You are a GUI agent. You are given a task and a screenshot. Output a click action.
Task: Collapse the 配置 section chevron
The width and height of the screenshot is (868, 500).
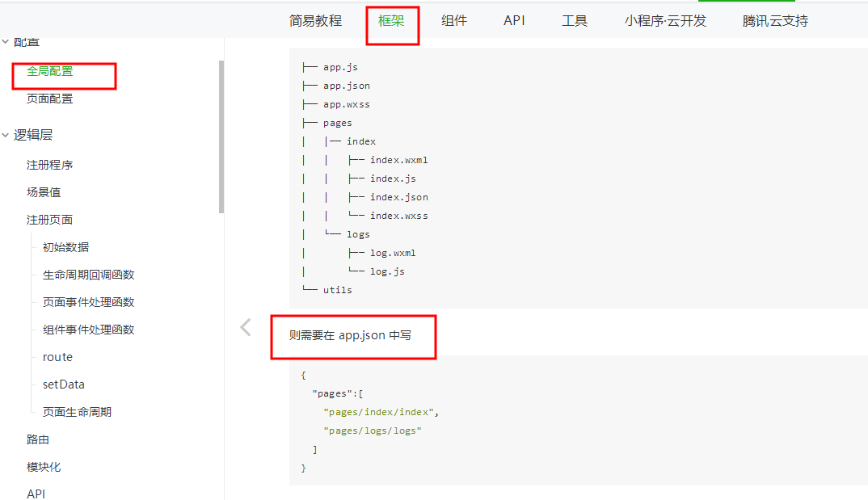[x=6, y=41]
